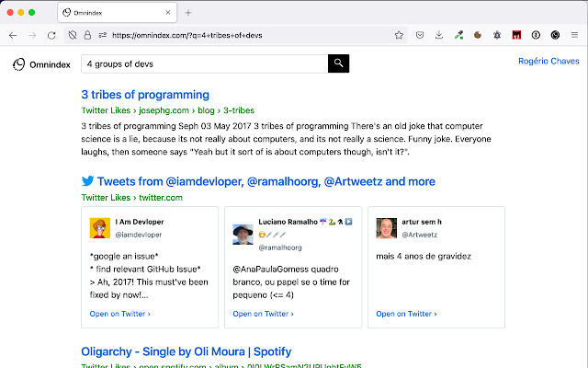Click the dark round Omnindex extension icon

[x=555, y=35]
